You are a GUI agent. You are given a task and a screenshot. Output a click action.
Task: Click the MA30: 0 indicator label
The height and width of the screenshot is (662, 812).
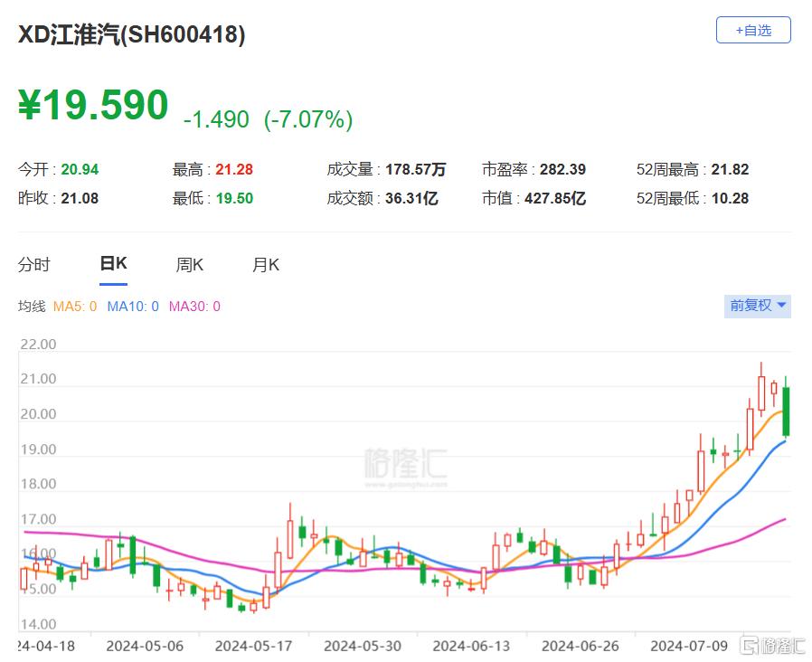pos(194,307)
